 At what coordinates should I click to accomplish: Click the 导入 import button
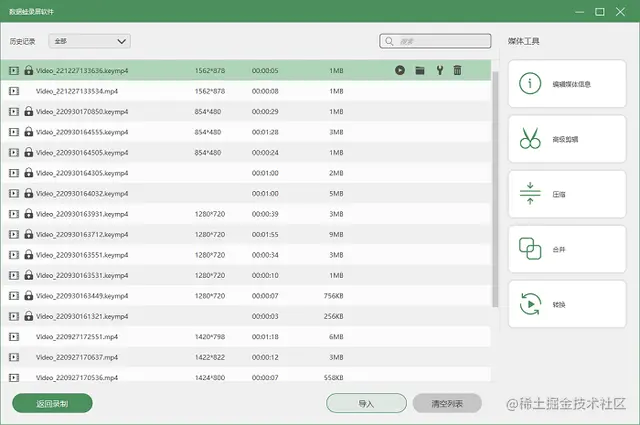click(x=366, y=403)
